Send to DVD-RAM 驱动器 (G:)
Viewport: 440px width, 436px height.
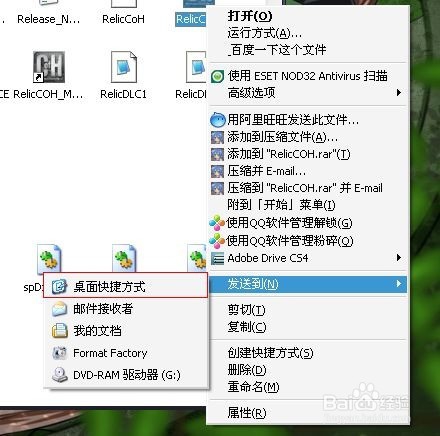[126, 375]
